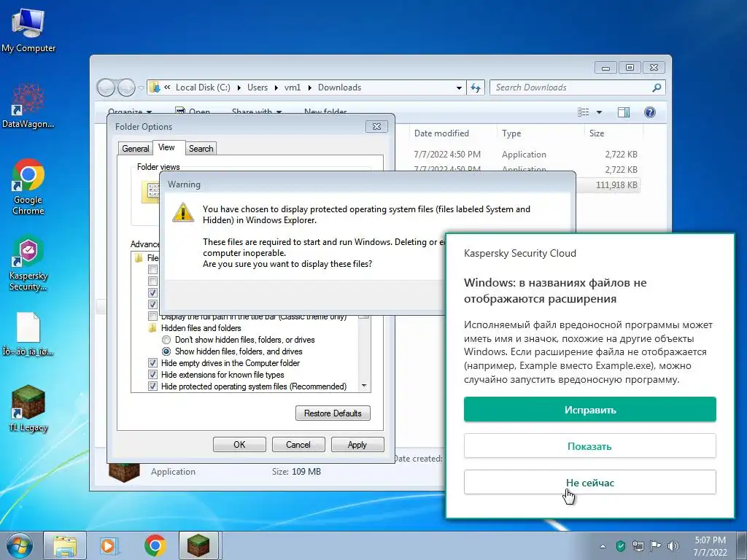Open the address bar history dropdown
Image resolution: width=747 pixels, height=560 pixels.
(x=459, y=88)
